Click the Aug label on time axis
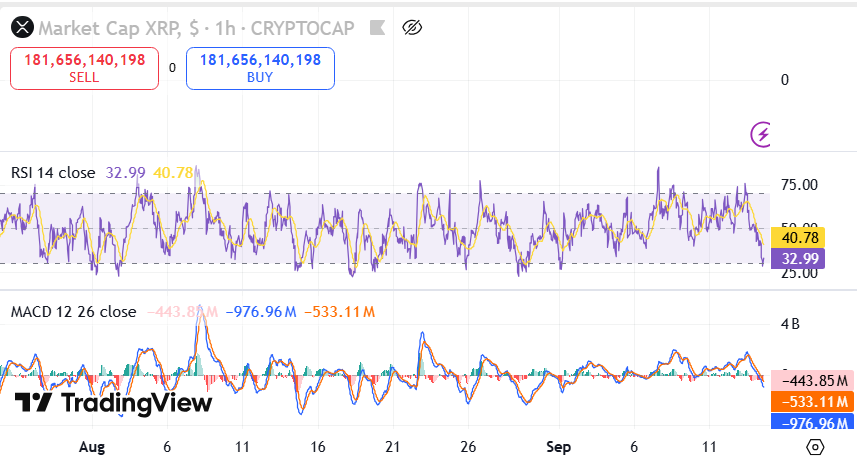Screen dimensions: 857x463 pos(91,447)
